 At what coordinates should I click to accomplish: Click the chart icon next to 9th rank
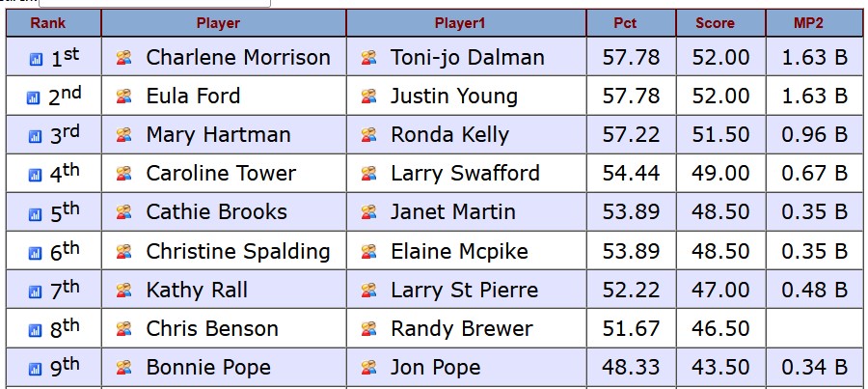[36, 369]
